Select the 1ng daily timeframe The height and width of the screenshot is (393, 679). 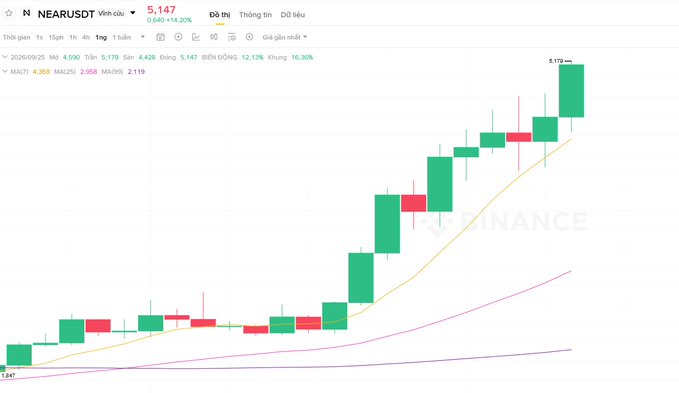click(x=101, y=37)
